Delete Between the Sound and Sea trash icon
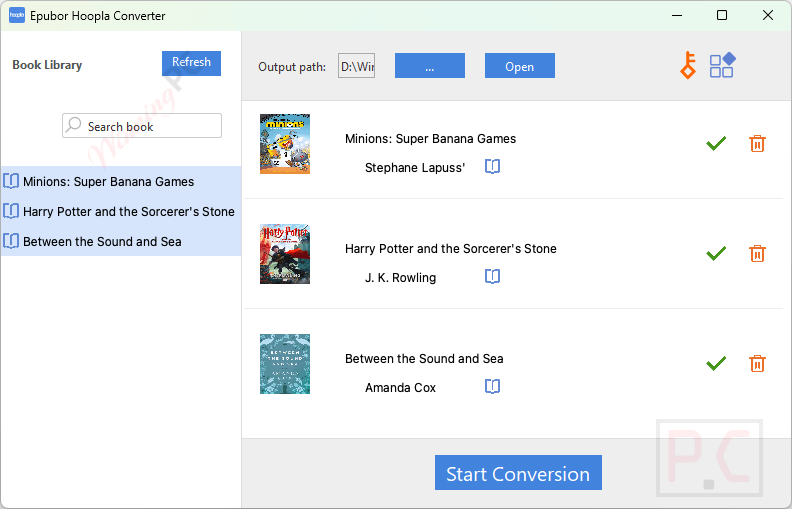This screenshot has width=793, height=509. [757, 363]
